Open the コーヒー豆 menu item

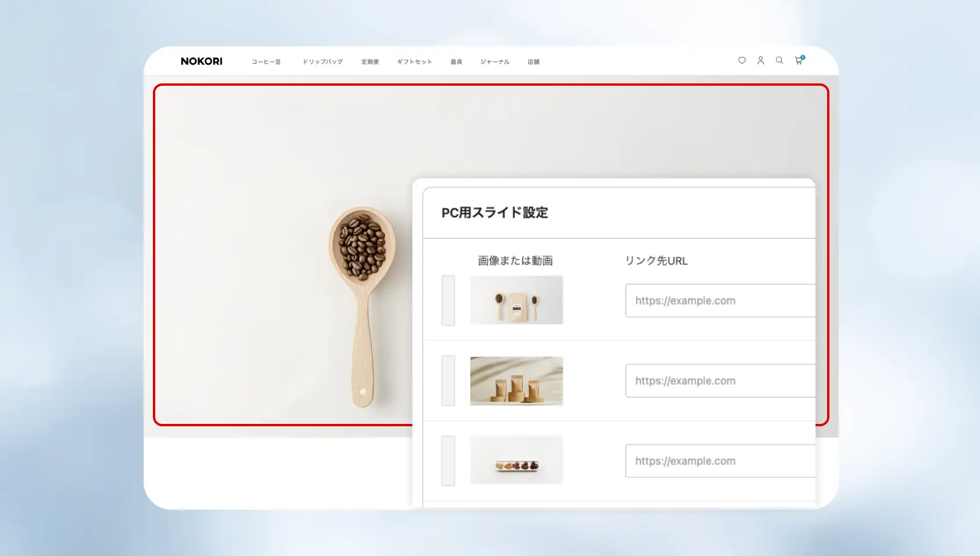tap(266, 62)
